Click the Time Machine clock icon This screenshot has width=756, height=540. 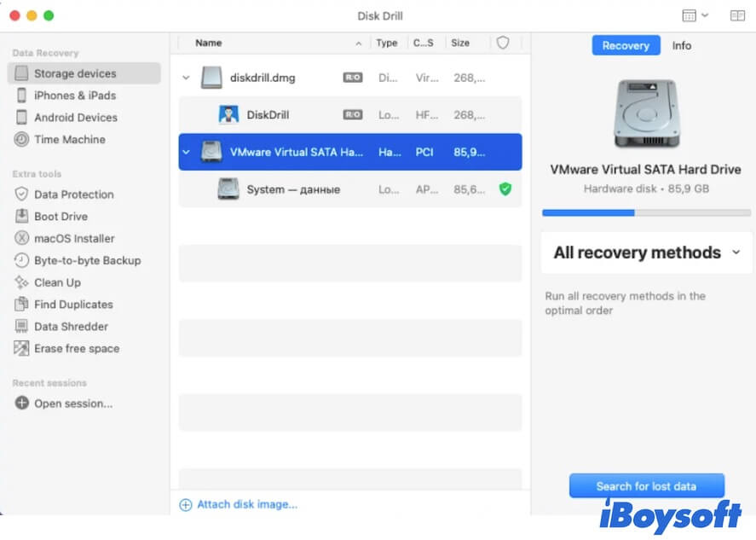coord(21,139)
